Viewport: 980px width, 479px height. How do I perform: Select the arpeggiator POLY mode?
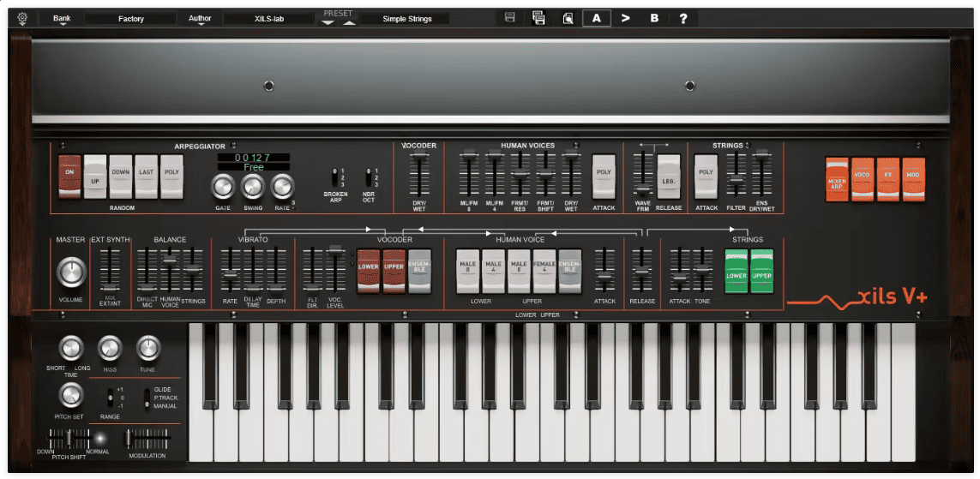tap(171, 177)
